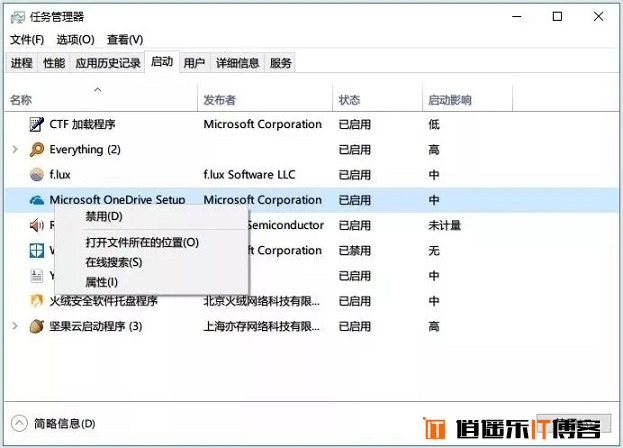
Task: Click the 已禁用 status cell
Action: coord(354,251)
